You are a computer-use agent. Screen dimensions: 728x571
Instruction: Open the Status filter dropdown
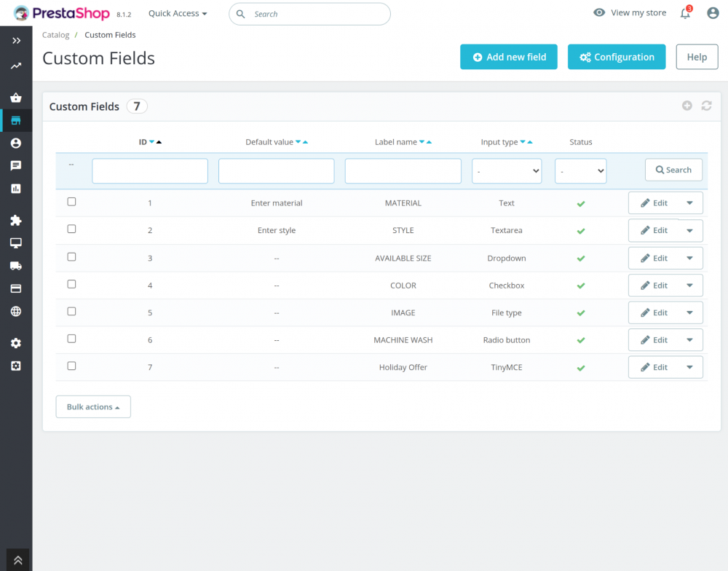coord(580,171)
